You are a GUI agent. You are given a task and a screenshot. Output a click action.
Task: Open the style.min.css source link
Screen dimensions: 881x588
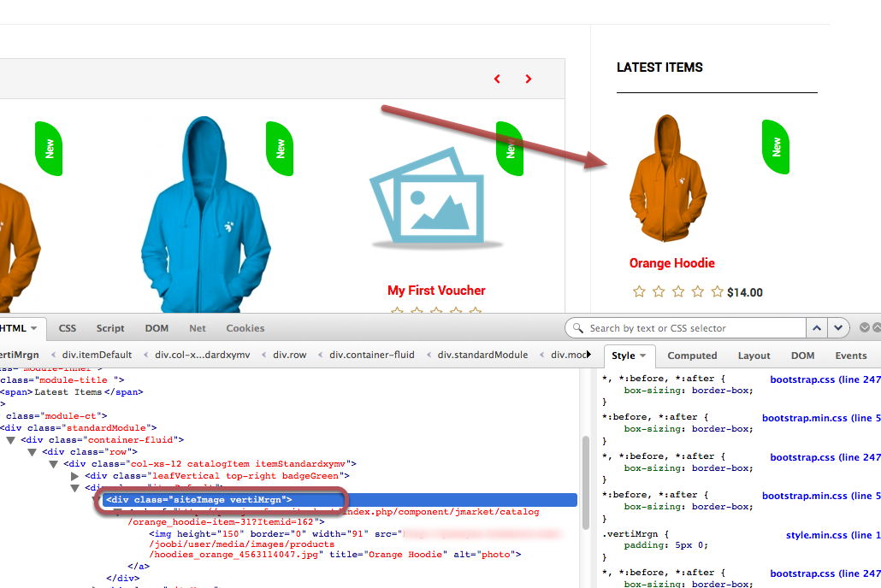tap(833, 535)
